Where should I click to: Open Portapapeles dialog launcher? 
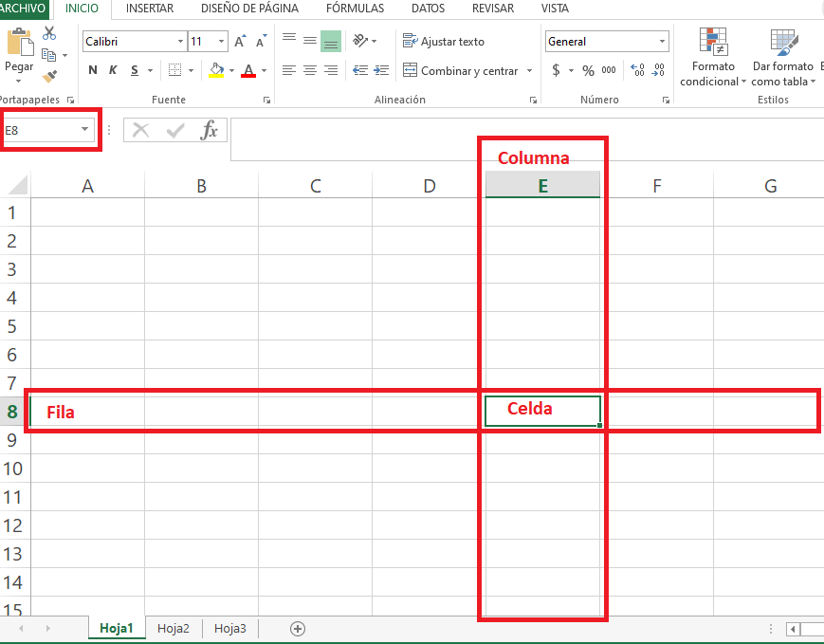(70, 100)
